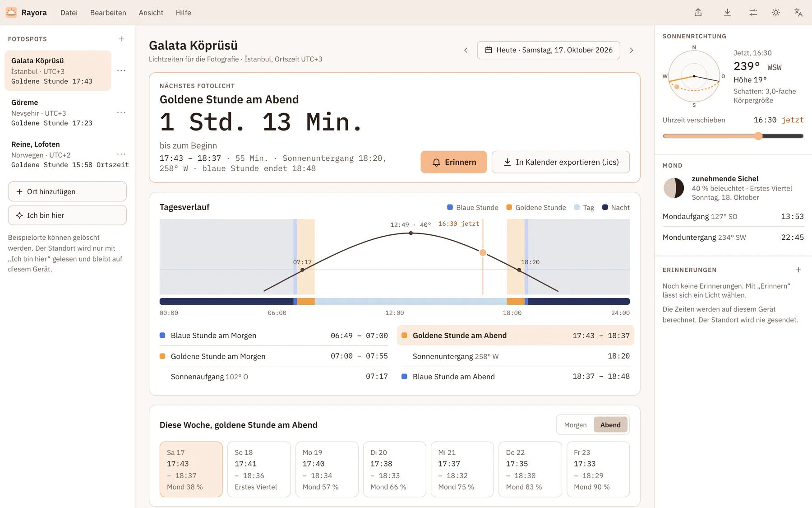This screenshot has height=508, width=812.
Task: Go to the previous day with the left chevron
Action: point(466,50)
